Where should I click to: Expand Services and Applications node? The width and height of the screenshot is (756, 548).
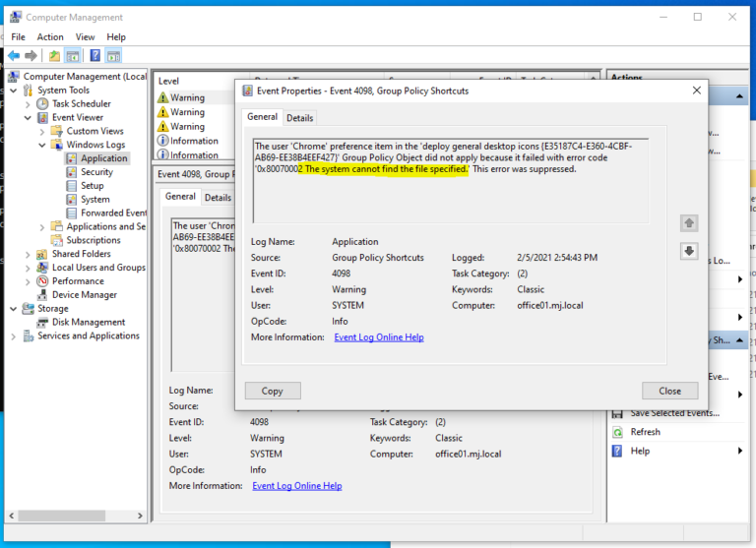pos(14,335)
